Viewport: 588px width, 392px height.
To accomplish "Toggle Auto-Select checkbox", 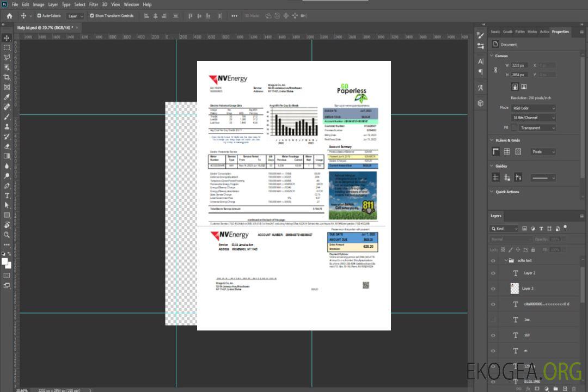I will pyautogui.click(x=39, y=16).
